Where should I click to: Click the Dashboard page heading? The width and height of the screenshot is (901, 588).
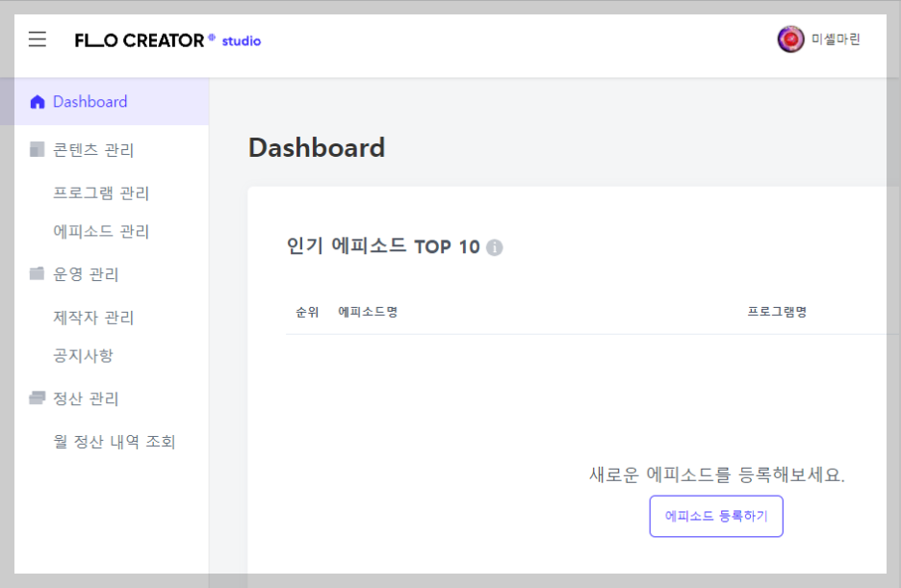click(x=317, y=147)
